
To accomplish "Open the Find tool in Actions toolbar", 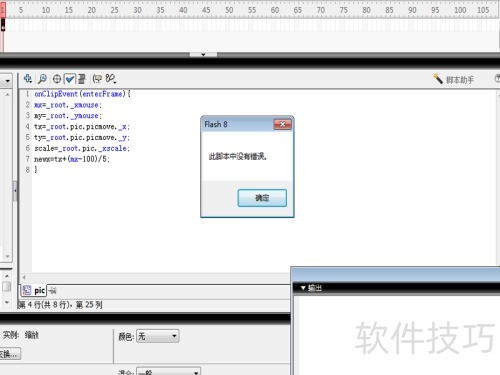I will coord(42,79).
